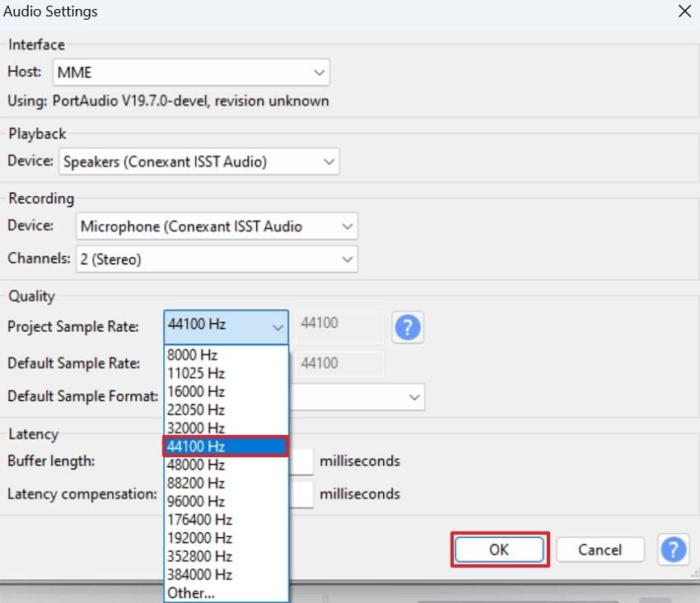Open the Channels dropdown showing 2 (Stereo)

coord(217,259)
